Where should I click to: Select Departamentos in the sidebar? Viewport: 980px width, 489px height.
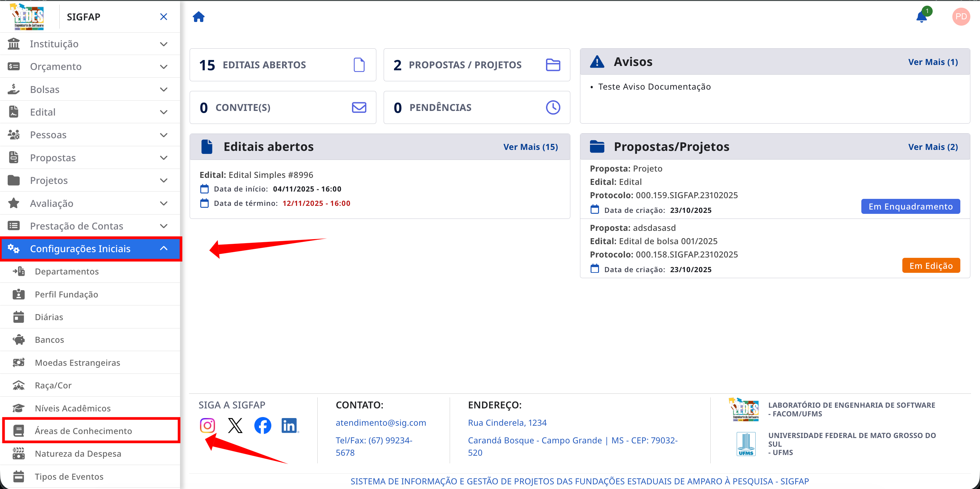[x=67, y=271]
